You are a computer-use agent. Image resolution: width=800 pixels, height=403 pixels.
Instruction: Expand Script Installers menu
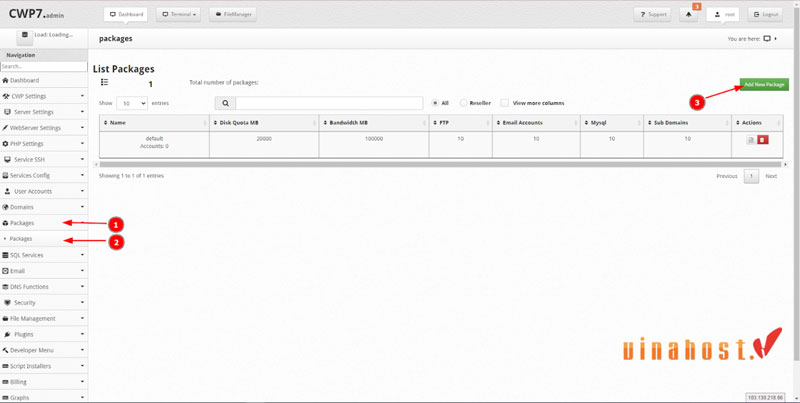coord(44,366)
